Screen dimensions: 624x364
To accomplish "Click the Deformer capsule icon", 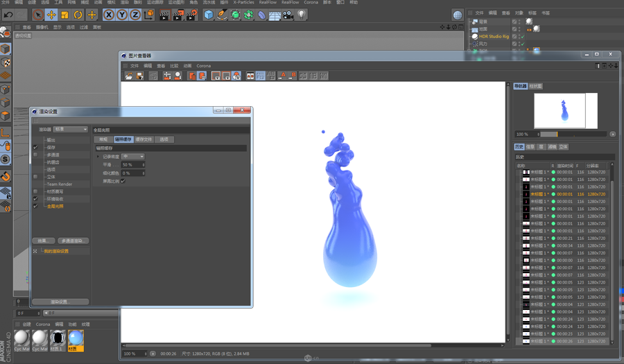I will (x=261, y=15).
